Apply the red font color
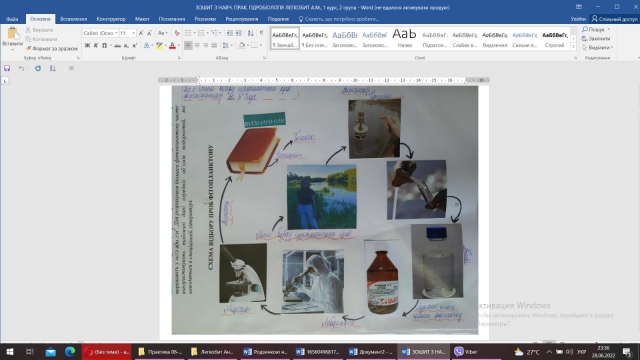This screenshot has height=360, width=640. (x=172, y=45)
